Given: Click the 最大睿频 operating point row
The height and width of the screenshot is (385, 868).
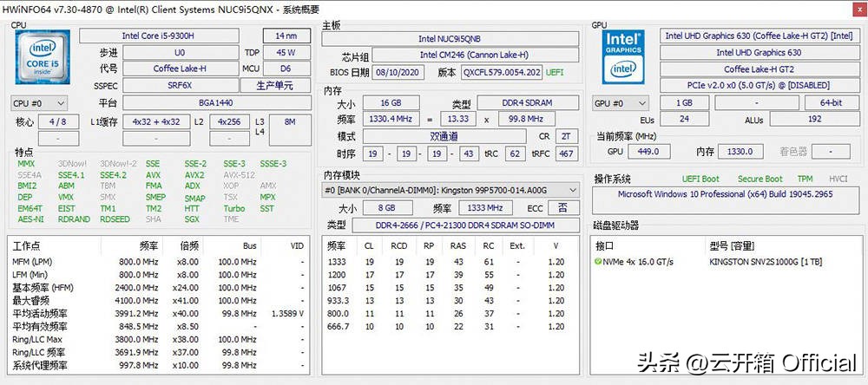Looking at the screenshot, I should [x=158, y=301].
